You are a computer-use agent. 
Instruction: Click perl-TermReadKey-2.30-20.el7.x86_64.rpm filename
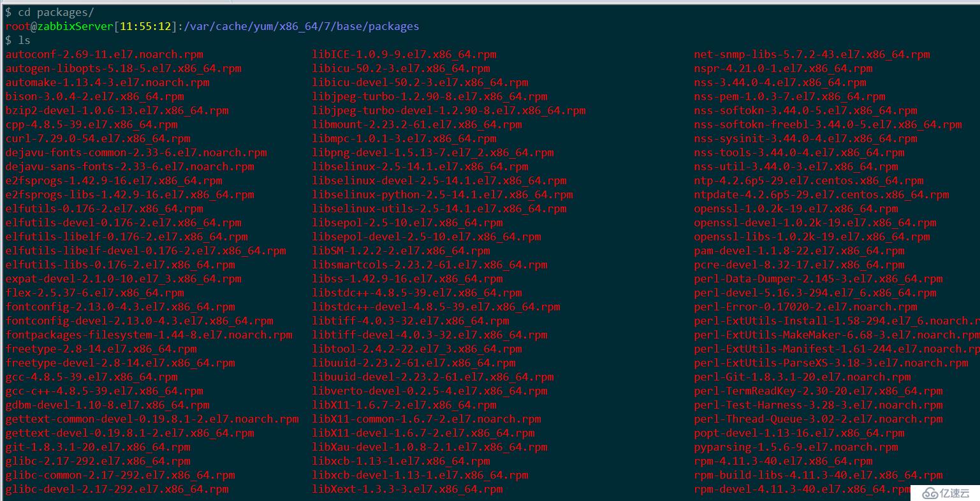click(x=819, y=391)
